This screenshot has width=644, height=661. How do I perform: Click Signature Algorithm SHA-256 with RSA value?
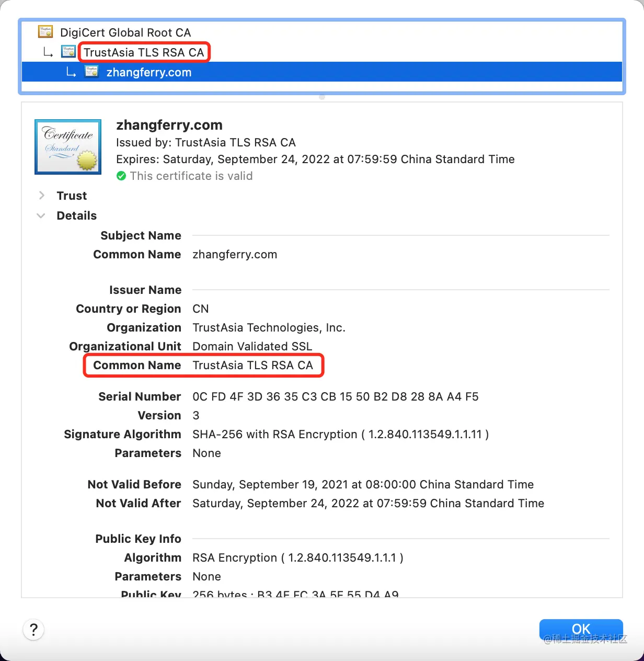coord(340,434)
